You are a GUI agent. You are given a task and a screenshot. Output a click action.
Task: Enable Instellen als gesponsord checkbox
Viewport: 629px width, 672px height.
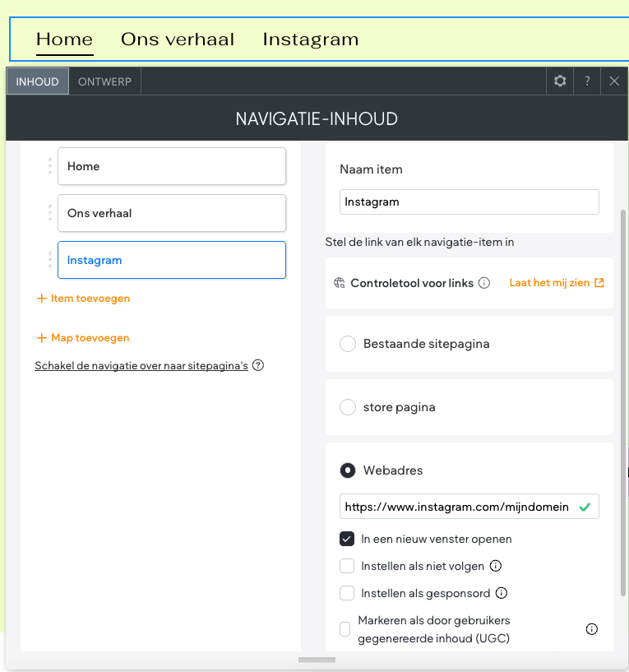click(x=347, y=593)
